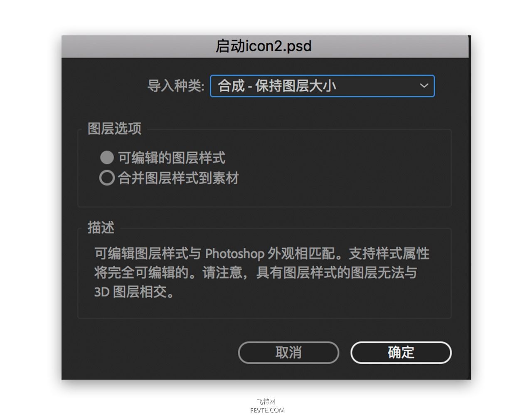532x415 pixels.
Task: Select the 可编辑的图层样式 radio circle
Action: pos(107,158)
